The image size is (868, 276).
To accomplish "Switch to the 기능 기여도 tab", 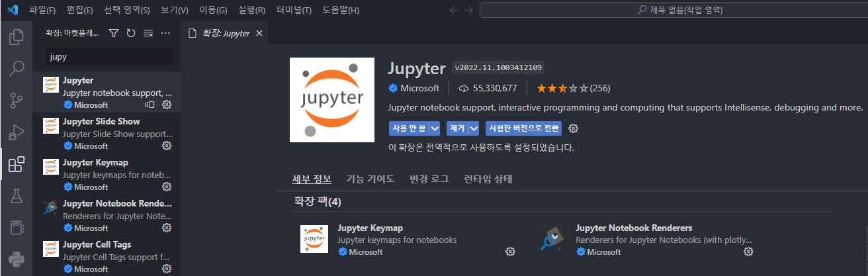I will pos(370,179).
